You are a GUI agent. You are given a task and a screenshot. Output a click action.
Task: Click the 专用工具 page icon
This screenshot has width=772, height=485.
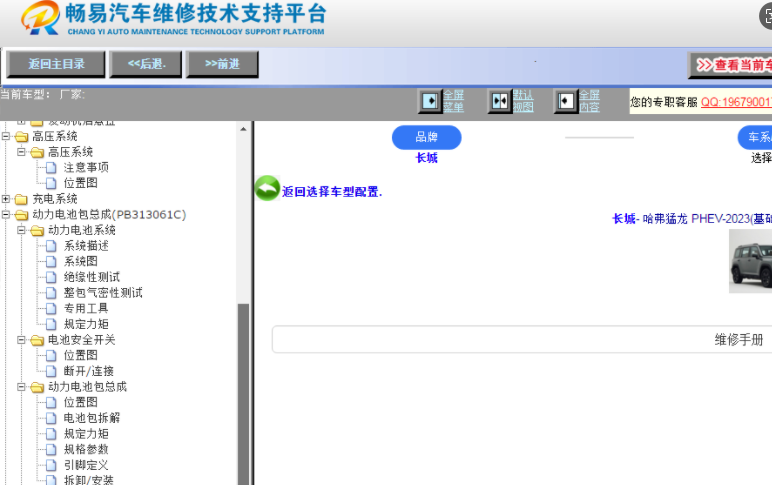click(x=51, y=309)
